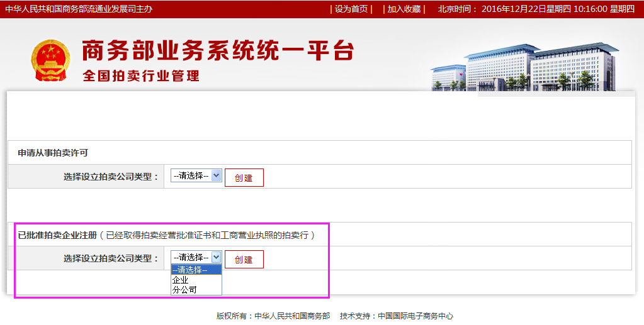Click the national emblem logo
This screenshot has width=644, height=325.
(x=50, y=61)
